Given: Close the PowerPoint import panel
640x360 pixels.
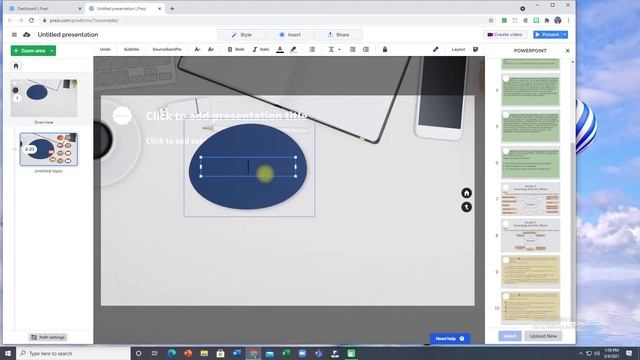Looking at the screenshot, I should [567, 51].
